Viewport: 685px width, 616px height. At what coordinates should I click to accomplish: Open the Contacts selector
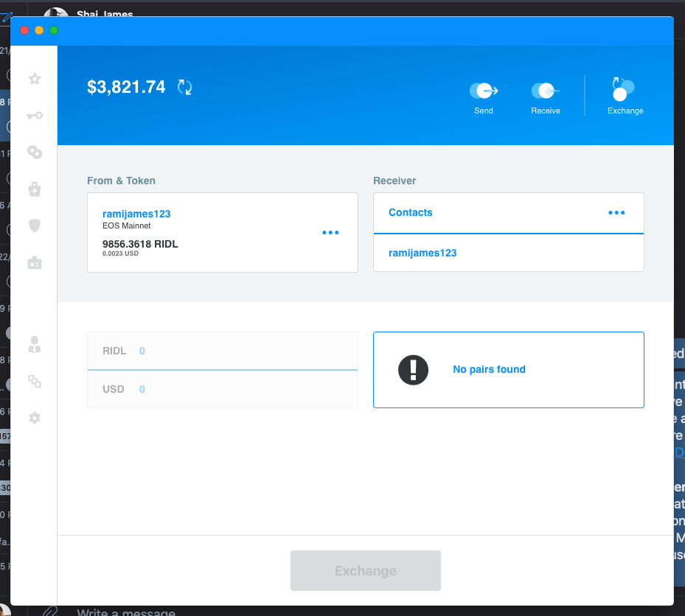(x=410, y=212)
